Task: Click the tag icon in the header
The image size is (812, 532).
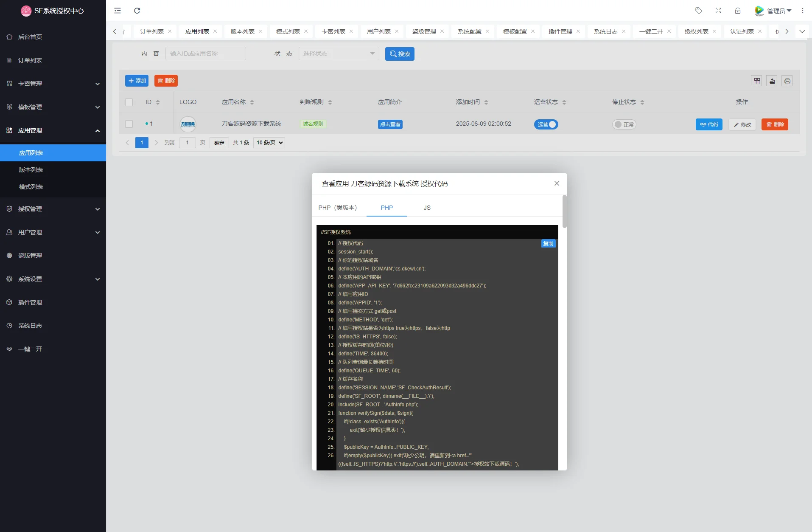Action: click(698, 11)
